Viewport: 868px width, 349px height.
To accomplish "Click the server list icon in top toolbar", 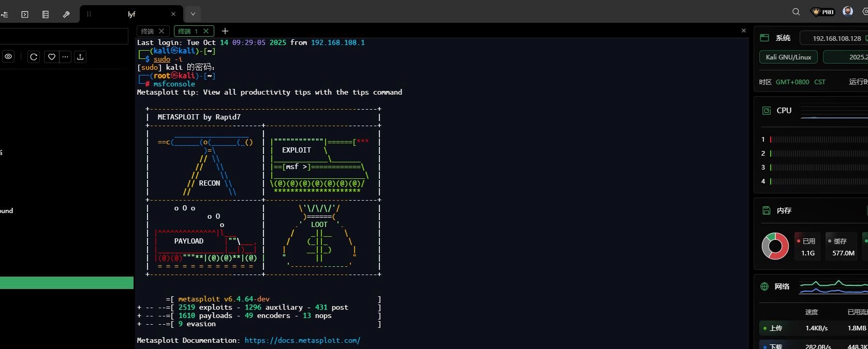I will [46, 14].
